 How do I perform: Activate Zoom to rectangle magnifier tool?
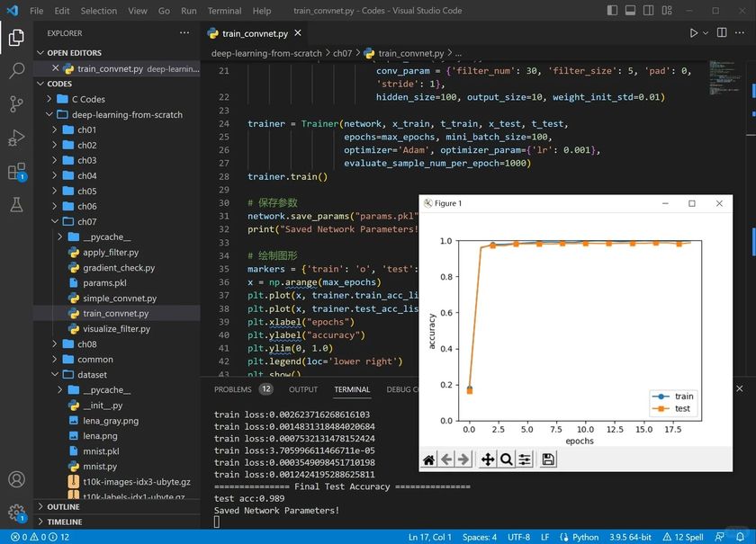tap(506, 459)
